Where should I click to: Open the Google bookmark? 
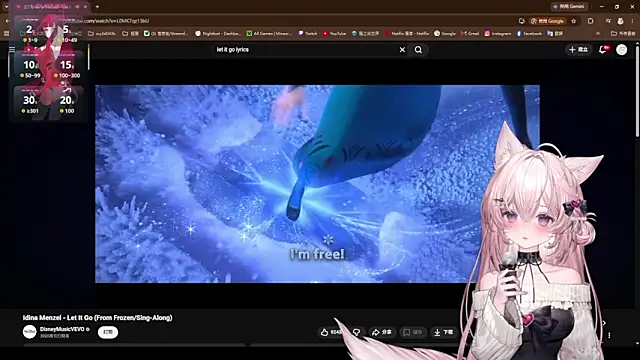click(x=445, y=33)
